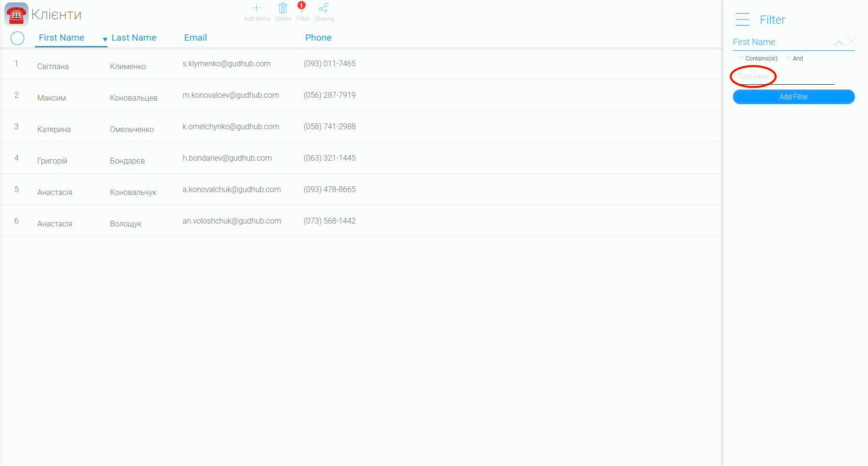
Task: Click the Sharing icon
Action: pyautogui.click(x=324, y=8)
